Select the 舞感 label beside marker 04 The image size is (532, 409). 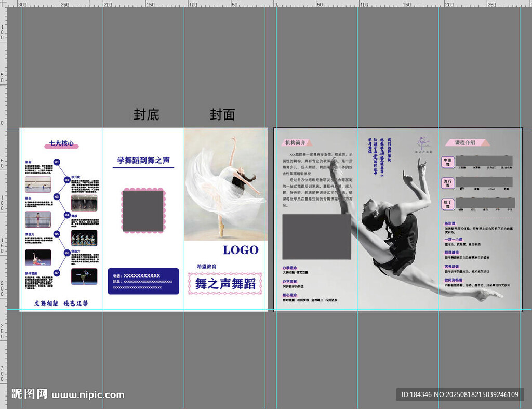[74, 216]
